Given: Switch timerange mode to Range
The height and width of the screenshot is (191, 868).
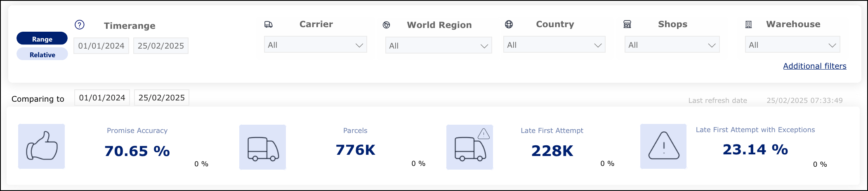Looking at the screenshot, I should point(42,39).
